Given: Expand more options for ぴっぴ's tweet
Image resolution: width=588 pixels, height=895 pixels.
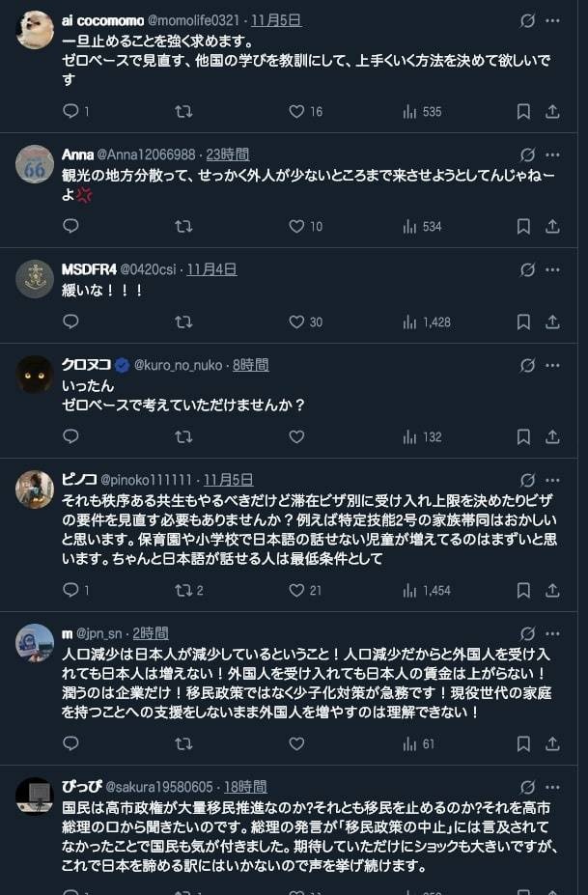Looking at the screenshot, I should click(552, 787).
